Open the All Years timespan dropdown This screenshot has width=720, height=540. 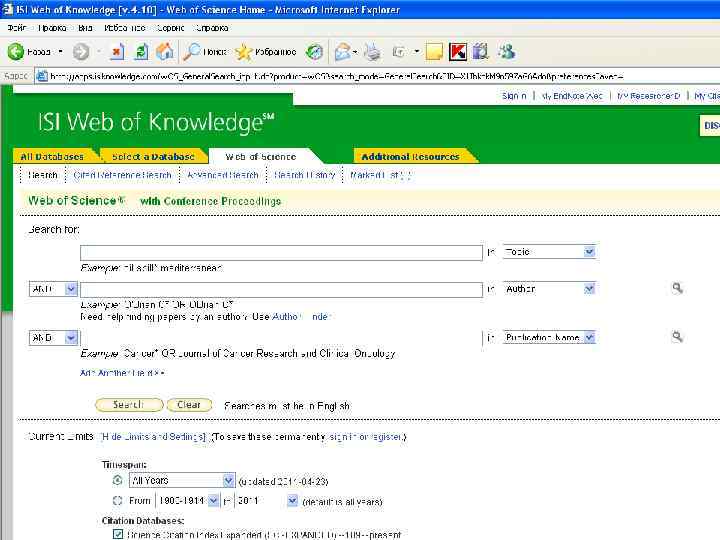tap(228, 480)
